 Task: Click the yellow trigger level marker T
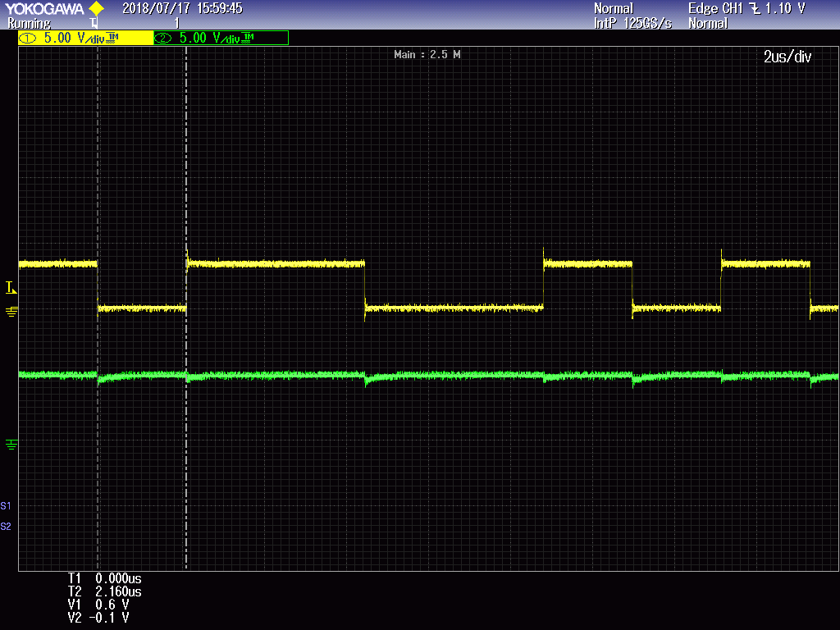pyautogui.click(x=11, y=287)
